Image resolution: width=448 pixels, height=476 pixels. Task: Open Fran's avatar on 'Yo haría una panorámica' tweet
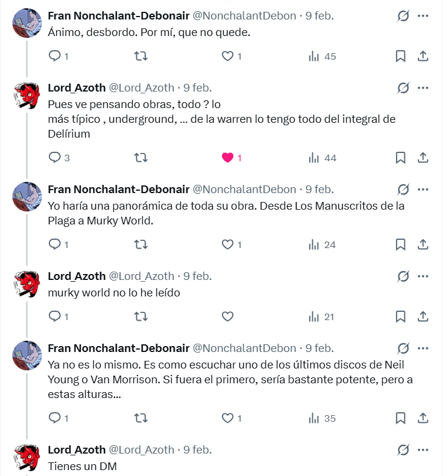27,197
